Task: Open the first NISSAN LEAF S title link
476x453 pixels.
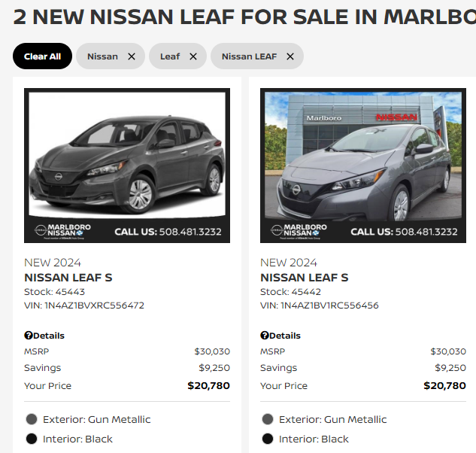Action: point(68,278)
